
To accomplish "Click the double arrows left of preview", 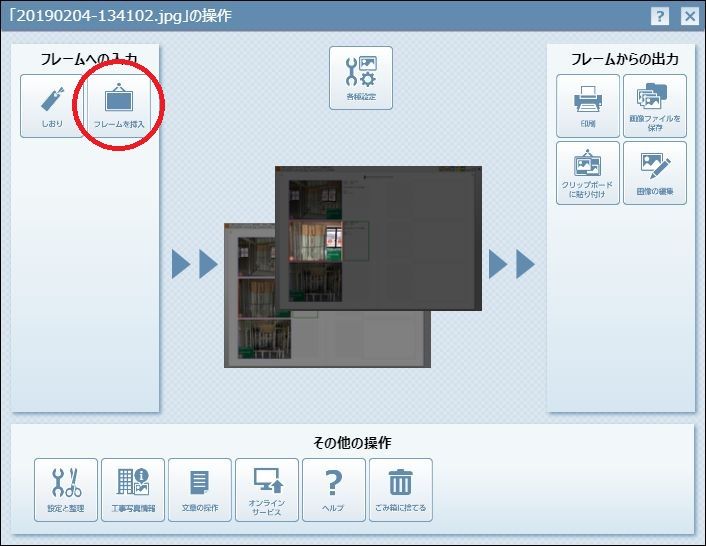I will click(194, 264).
